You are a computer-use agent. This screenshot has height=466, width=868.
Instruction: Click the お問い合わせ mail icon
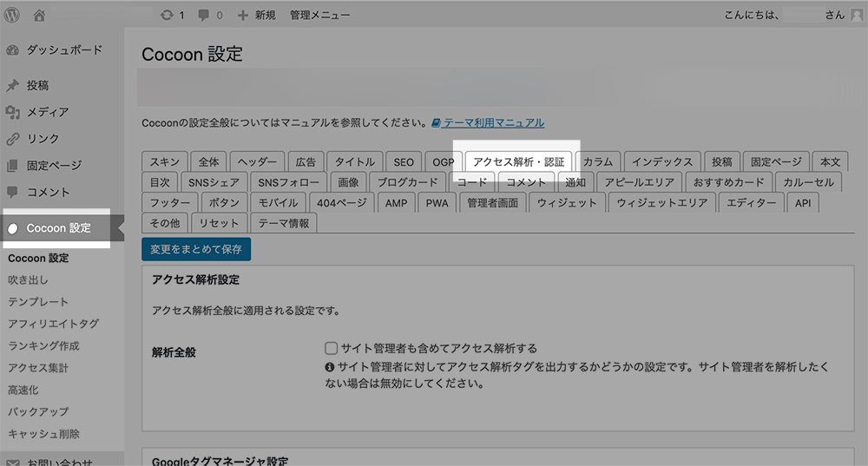(12, 463)
